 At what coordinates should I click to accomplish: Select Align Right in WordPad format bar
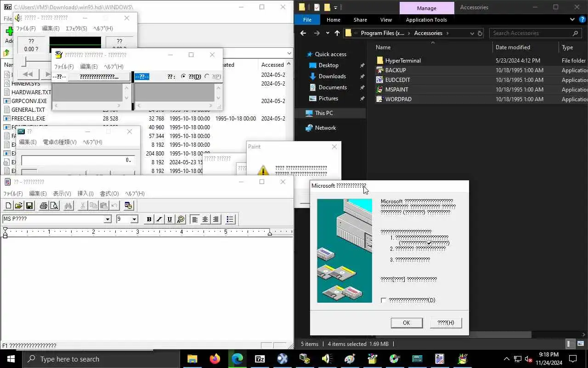(216, 219)
